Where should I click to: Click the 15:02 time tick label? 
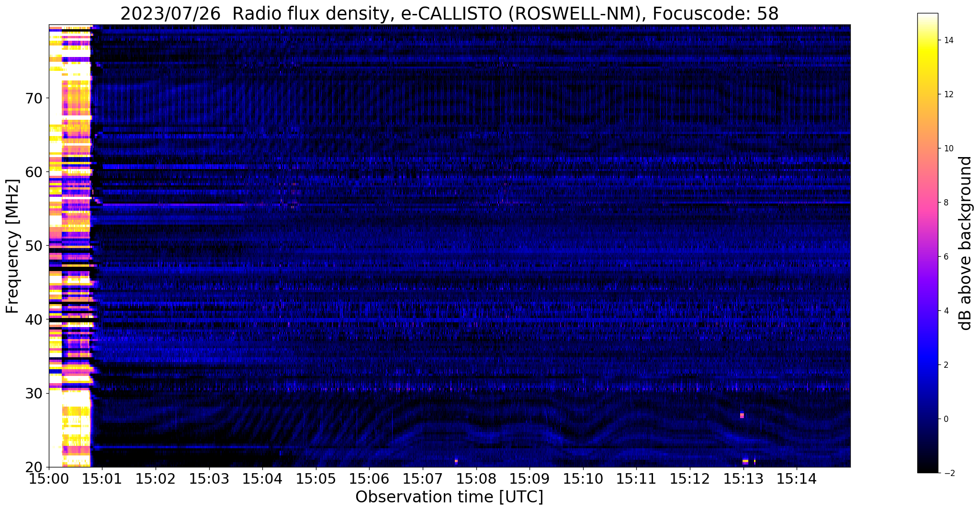point(156,478)
